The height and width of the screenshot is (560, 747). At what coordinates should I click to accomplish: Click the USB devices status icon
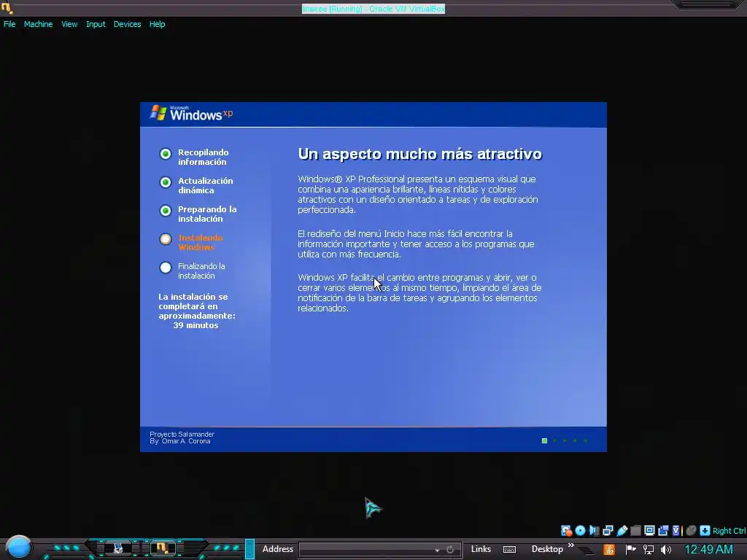pyautogui.click(x=622, y=531)
